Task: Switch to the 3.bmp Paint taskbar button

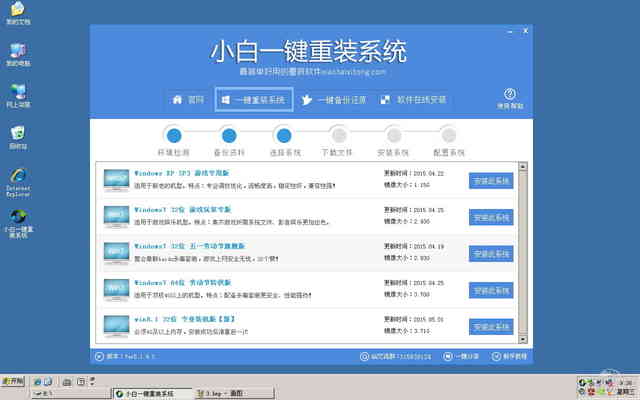Action: (x=234, y=394)
